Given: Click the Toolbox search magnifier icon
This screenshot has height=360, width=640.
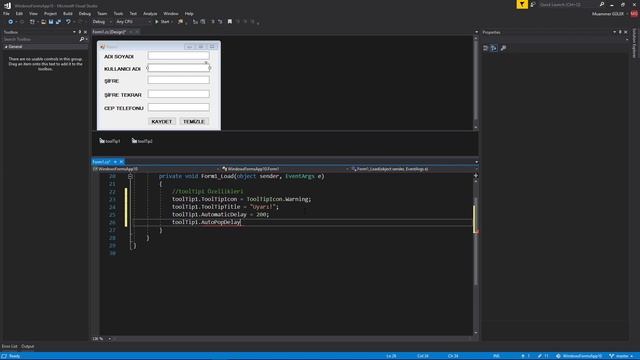Looking at the screenshot, I should (82, 39).
